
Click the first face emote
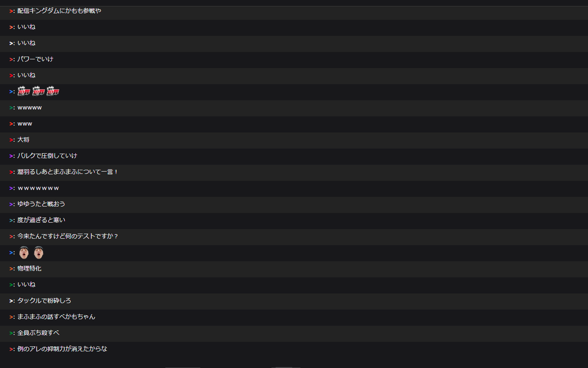tap(24, 253)
